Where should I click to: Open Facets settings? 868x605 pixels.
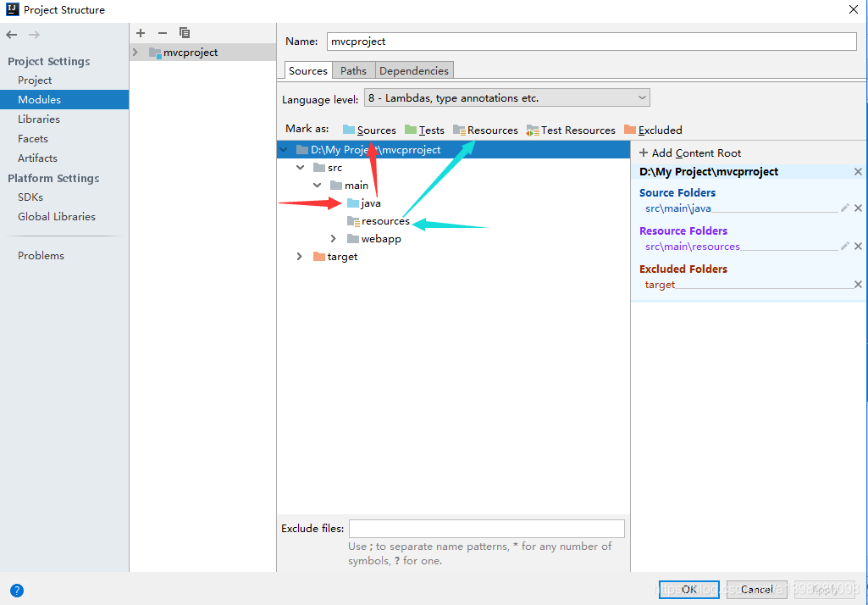pos(33,138)
